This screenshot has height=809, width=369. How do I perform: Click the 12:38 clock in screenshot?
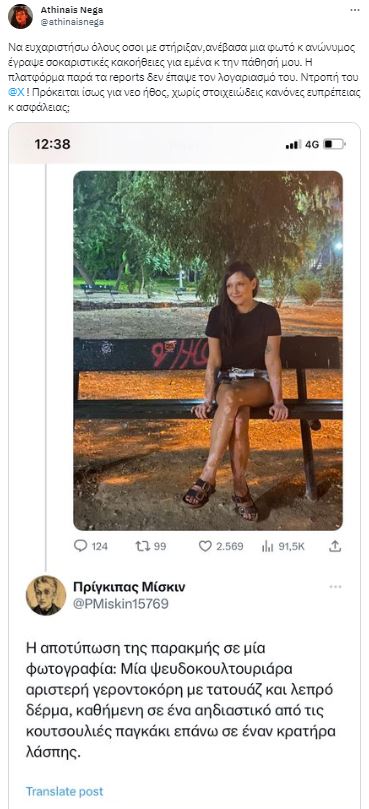52,144
